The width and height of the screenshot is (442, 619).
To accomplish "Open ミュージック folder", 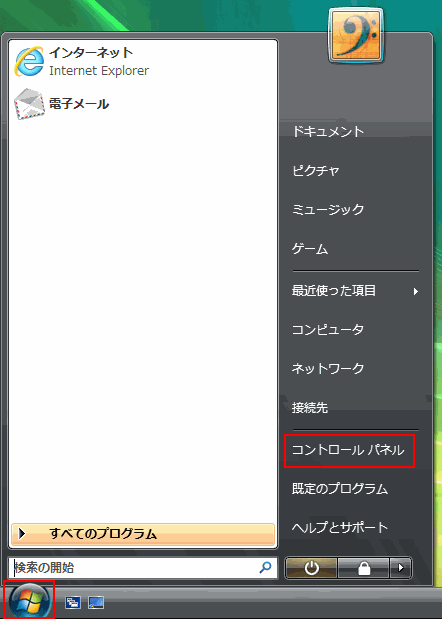I will [328, 209].
